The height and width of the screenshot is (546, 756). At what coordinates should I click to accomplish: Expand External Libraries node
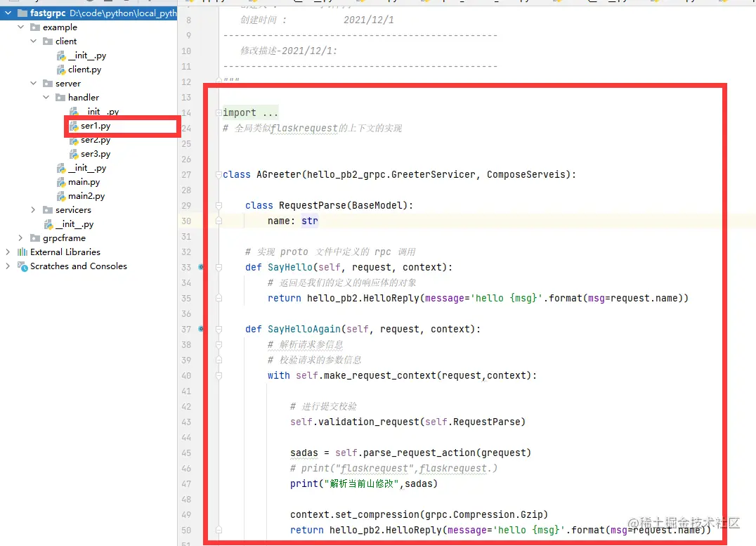[x=8, y=252]
